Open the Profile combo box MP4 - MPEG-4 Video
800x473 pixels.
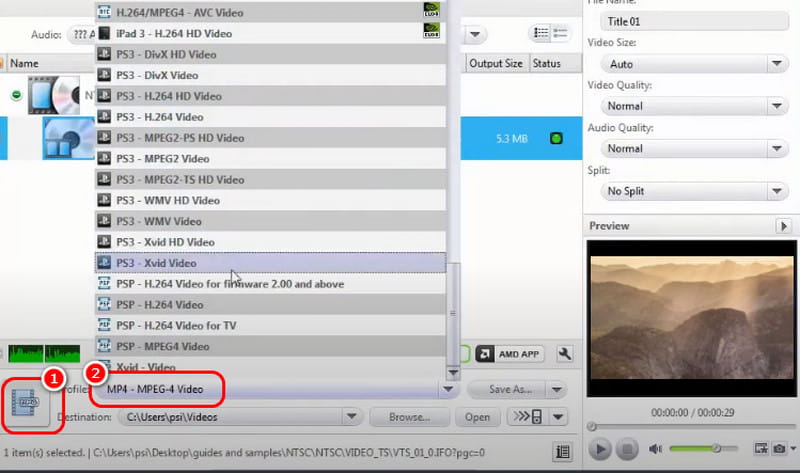coord(276,389)
